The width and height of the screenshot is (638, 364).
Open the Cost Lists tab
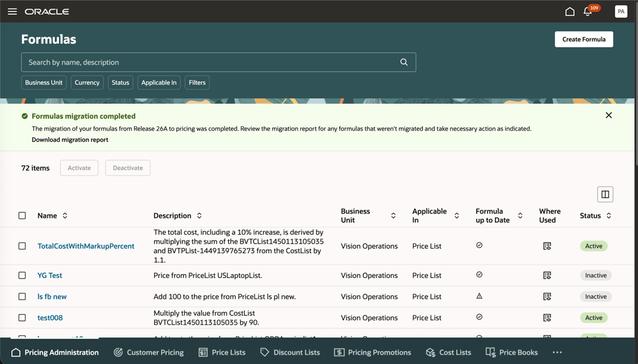[x=449, y=352]
